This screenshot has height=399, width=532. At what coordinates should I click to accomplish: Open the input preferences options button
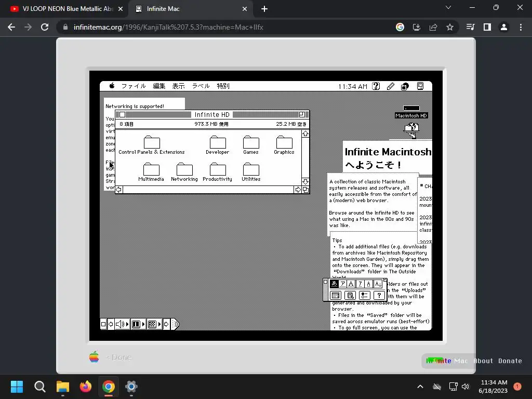pyautogui.click(x=364, y=296)
